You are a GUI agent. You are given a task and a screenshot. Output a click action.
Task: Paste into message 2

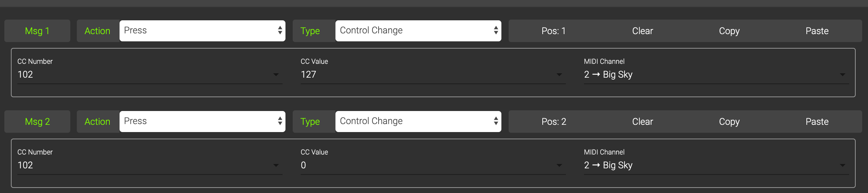(x=817, y=122)
